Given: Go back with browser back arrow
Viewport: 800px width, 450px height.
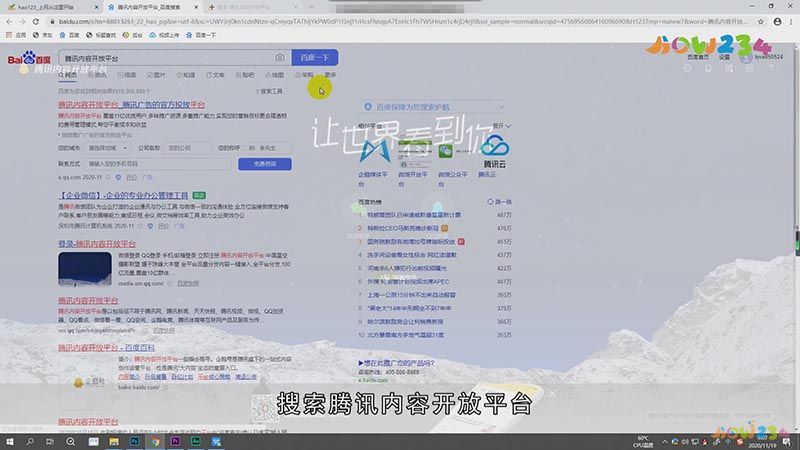Looking at the screenshot, I should (9, 21).
